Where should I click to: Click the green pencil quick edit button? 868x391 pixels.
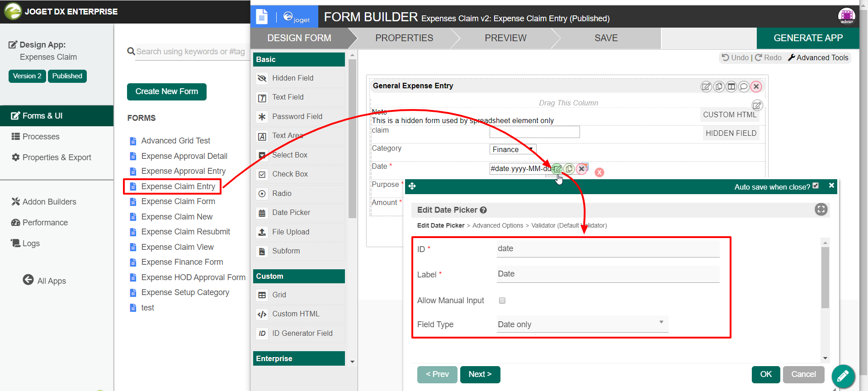(843, 376)
